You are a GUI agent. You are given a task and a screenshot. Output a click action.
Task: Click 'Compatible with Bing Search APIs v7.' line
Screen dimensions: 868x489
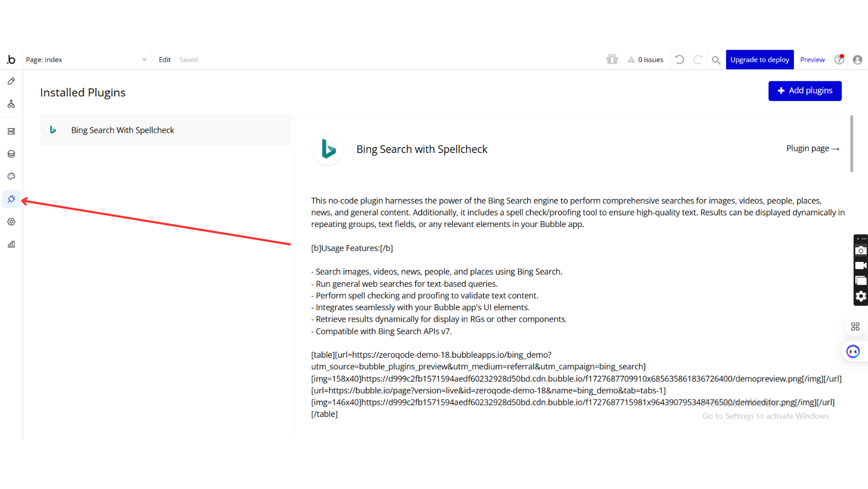coord(382,331)
